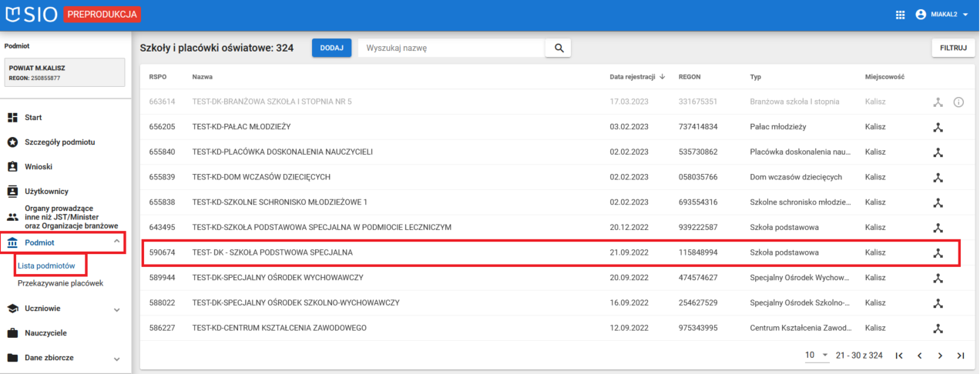Open structure icon for PLACÓWKA DOSKONALENIA NAUCZYCIELI row

pos(938,152)
